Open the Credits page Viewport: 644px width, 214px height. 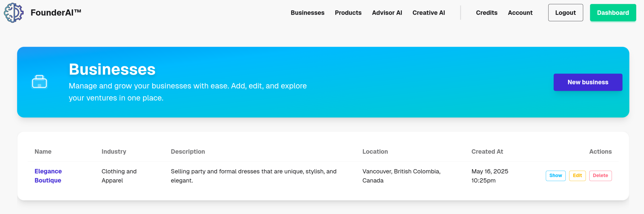point(486,13)
